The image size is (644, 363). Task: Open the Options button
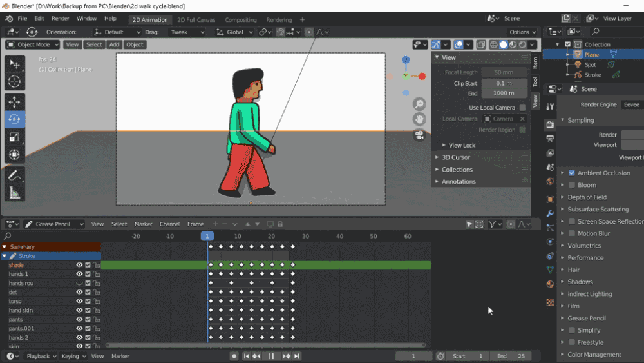(x=522, y=32)
